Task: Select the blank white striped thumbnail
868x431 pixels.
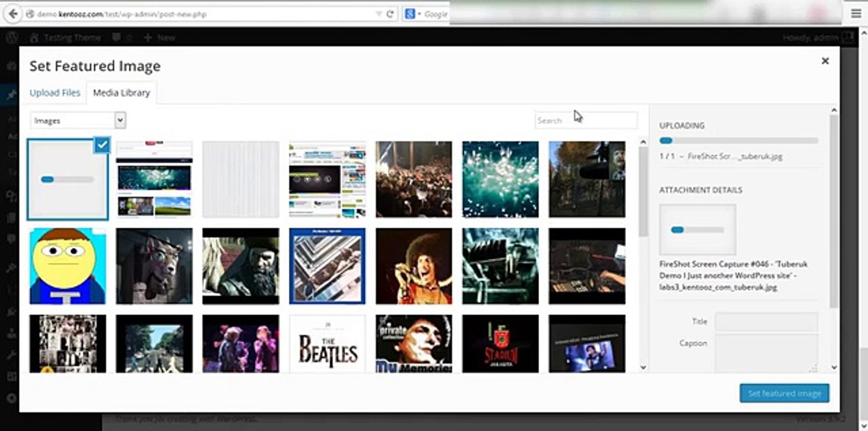Action: coord(241,179)
